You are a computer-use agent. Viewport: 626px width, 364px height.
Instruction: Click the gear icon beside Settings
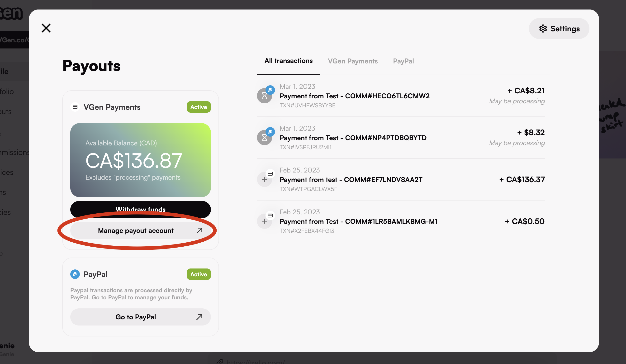click(x=543, y=29)
